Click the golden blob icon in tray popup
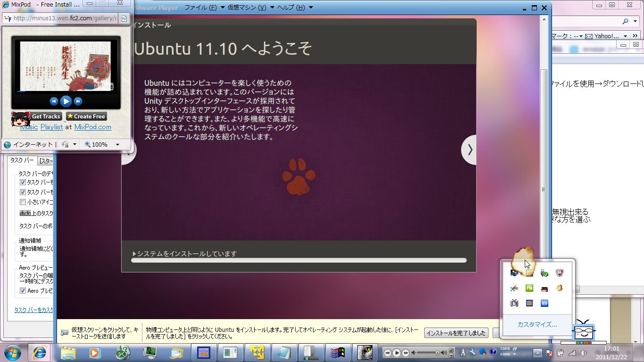Screen dimensions: 644x362 (x=559, y=288)
